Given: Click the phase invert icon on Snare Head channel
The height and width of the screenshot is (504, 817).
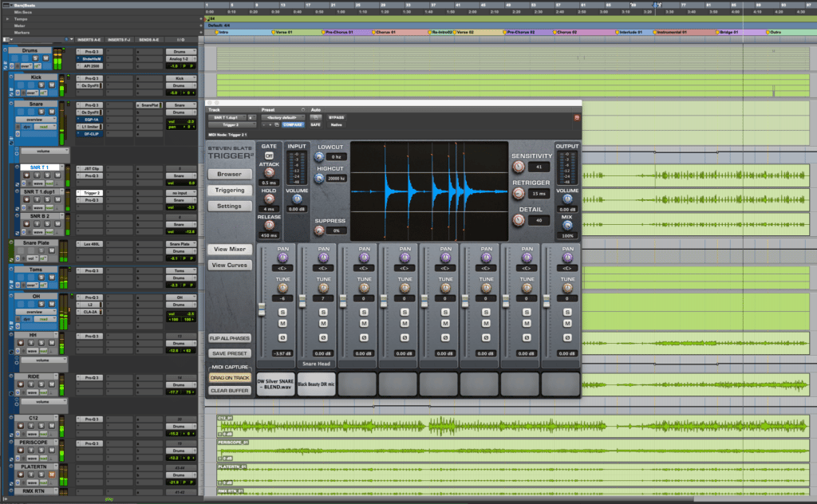Looking at the screenshot, I should (x=322, y=337).
